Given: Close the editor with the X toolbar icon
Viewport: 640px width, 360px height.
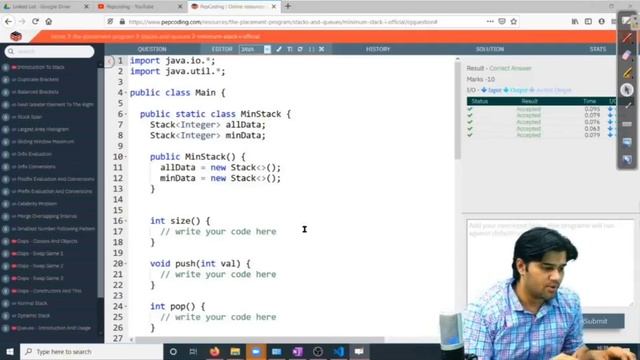Looking at the screenshot, I should [322, 49].
